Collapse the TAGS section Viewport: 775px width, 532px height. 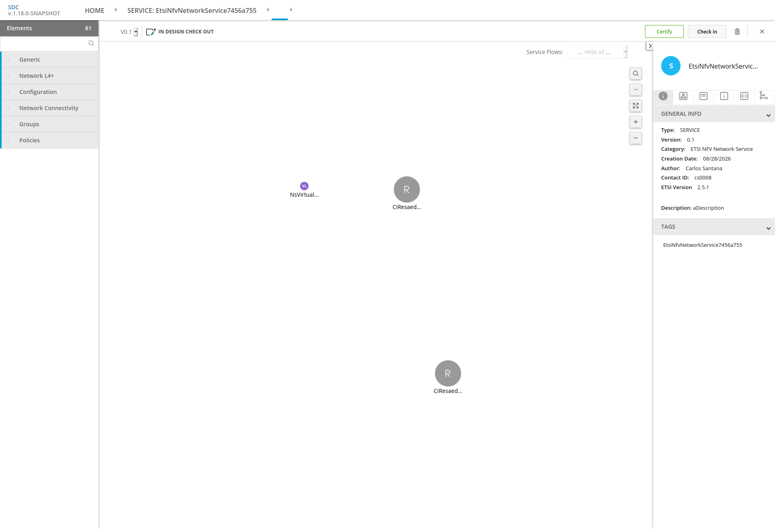[x=768, y=228]
